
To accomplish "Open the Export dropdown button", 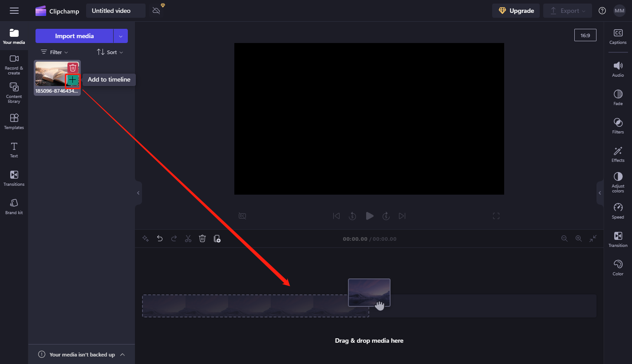I will (x=568, y=11).
